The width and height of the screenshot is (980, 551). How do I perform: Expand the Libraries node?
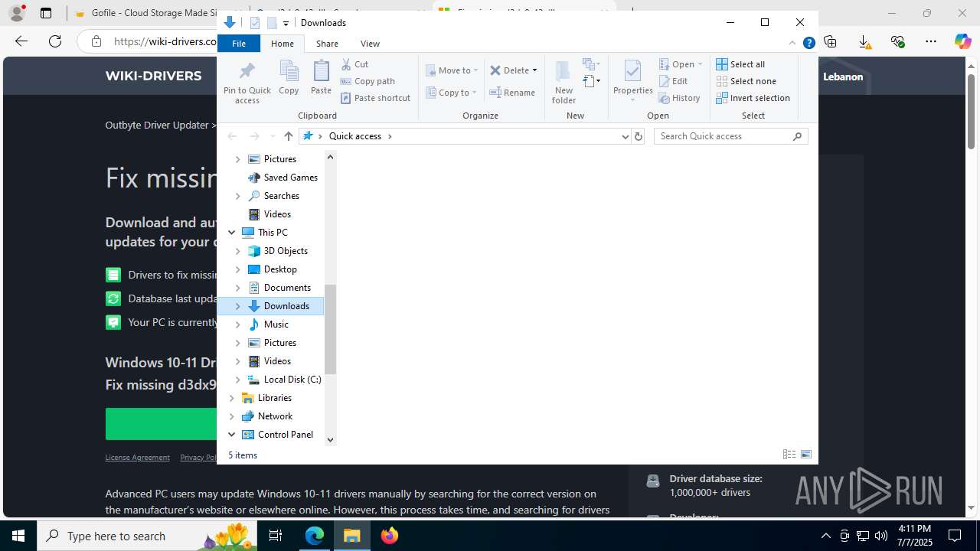pos(232,398)
